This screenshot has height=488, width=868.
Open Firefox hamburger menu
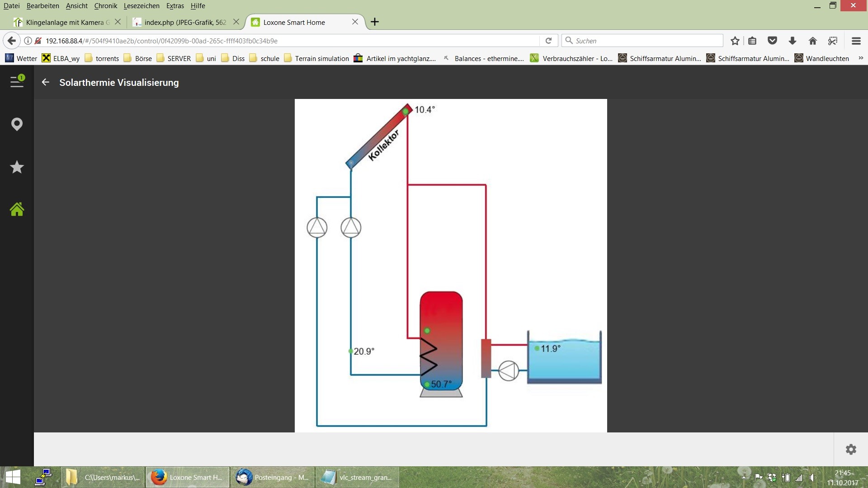pyautogui.click(x=856, y=41)
